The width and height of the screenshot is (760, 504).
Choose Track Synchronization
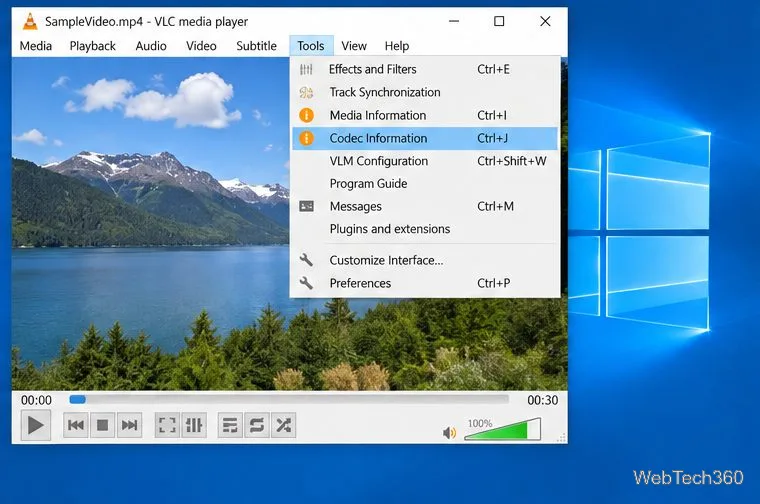(x=425, y=92)
